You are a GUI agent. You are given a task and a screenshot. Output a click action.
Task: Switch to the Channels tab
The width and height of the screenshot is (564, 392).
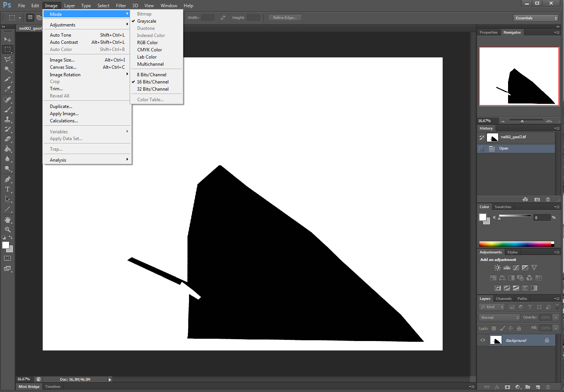tap(504, 298)
